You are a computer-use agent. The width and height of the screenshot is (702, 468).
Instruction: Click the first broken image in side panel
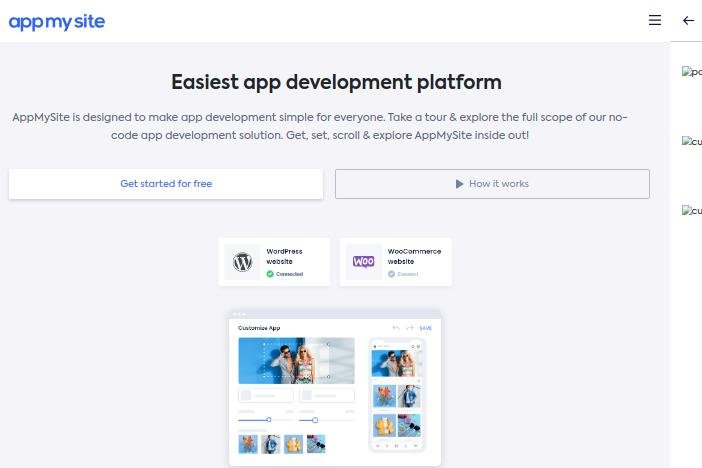click(x=692, y=72)
